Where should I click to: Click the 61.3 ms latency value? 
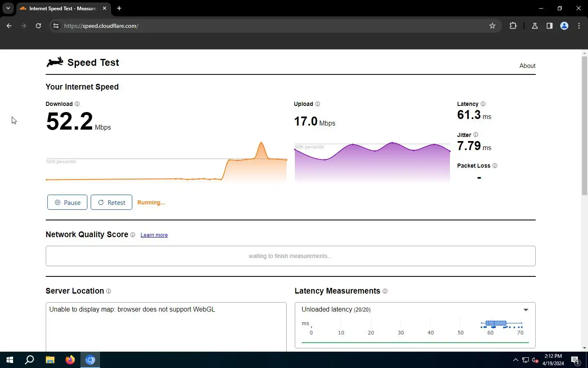point(474,115)
